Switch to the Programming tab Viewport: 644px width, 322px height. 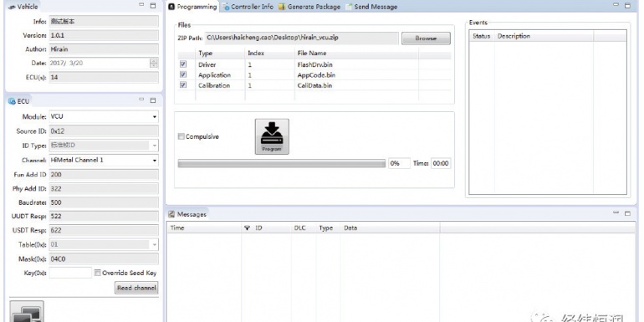point(192,7)
